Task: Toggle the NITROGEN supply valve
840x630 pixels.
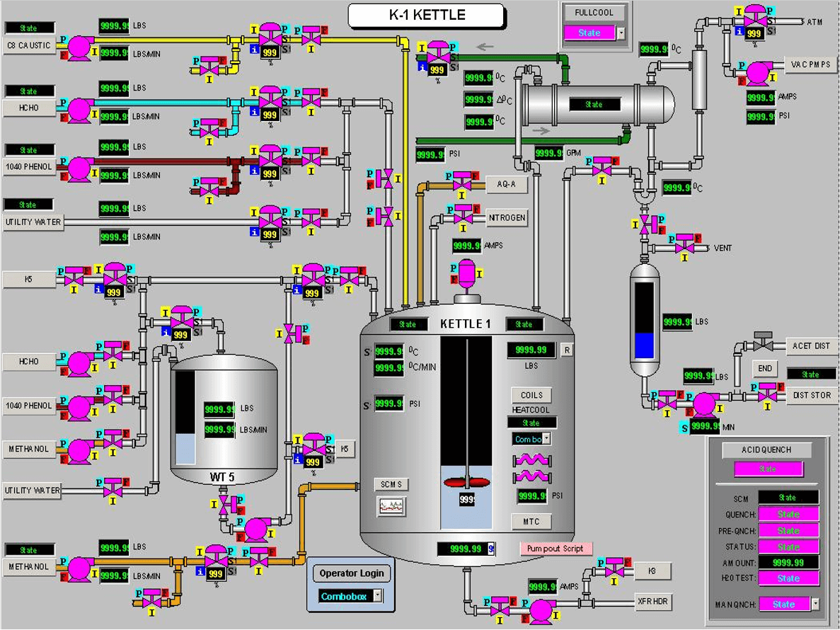Action: pyautogui.click(x=464, y=219)
